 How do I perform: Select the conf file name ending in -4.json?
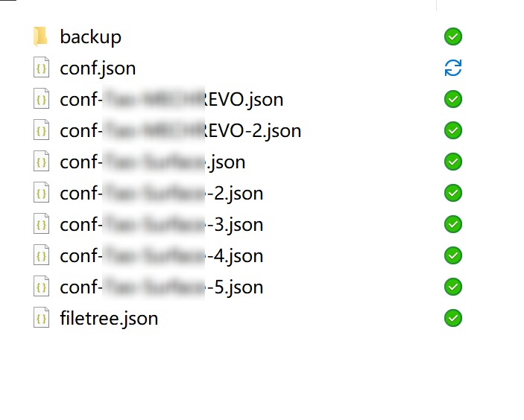click(161, 256)
